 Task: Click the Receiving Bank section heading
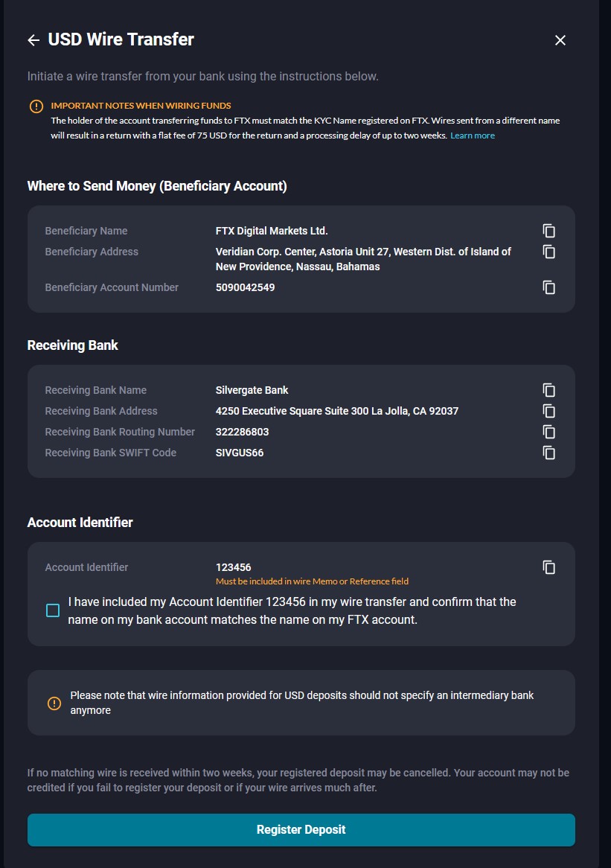72,345
